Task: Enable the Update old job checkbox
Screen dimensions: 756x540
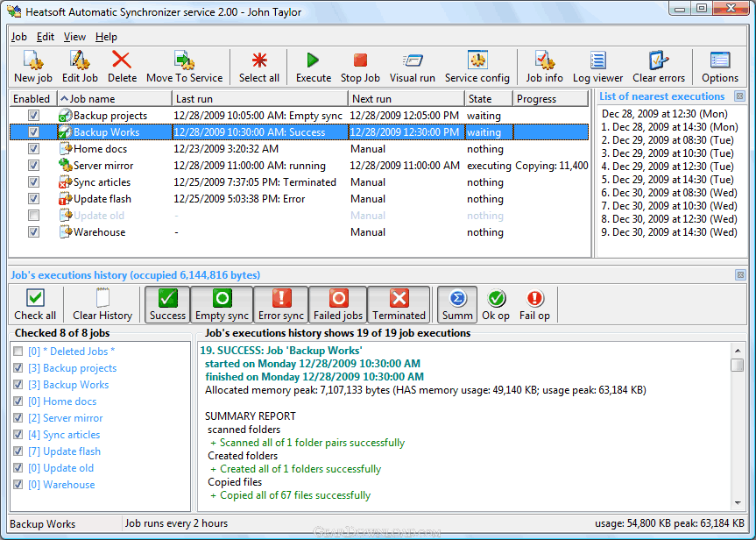Action: tap(33, 216)
